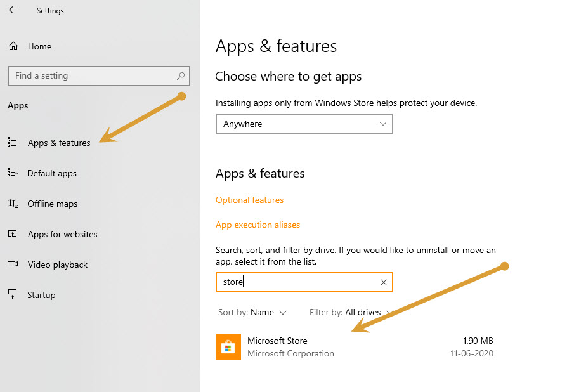Viewport: 574px width, 392px height.
Task: Open the App execution aliases link
Action: (x=258, y=225)
